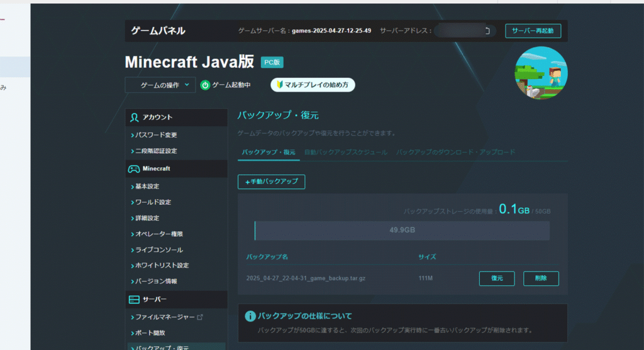Click the サーバー再起動 button
Screen dimensions: 644x350
tap(533, 31)
